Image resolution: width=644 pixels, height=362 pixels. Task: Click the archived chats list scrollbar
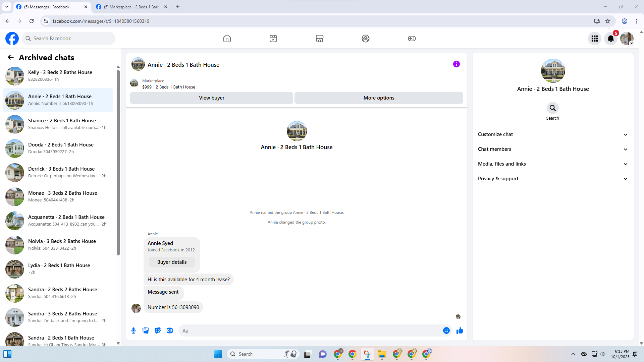(x=118, y=163)
